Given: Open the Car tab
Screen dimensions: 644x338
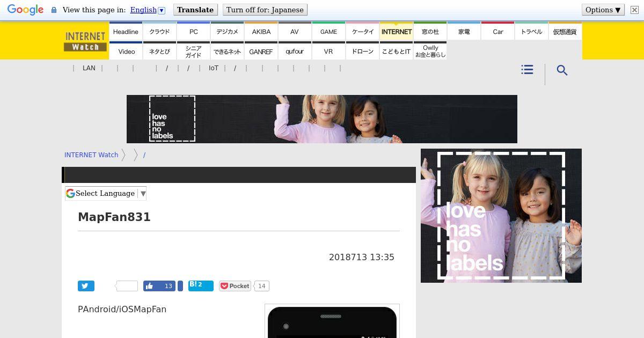Looking at the screenshot, I should coord(497,31).
